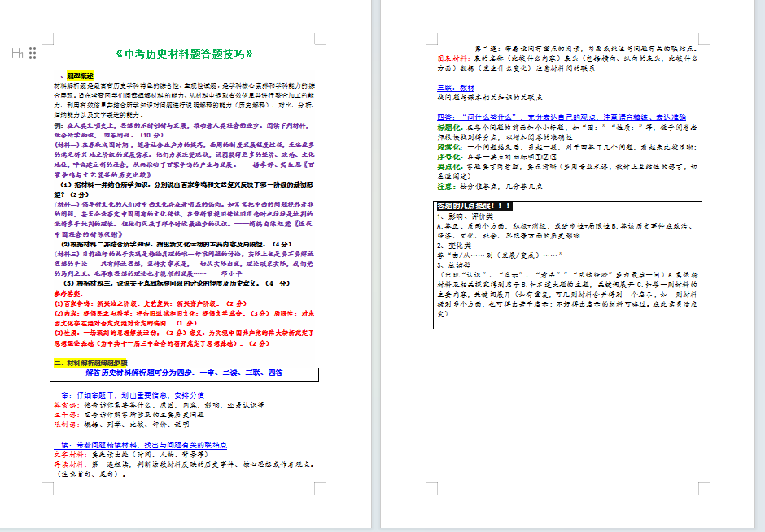The width and height of the screenshot is (765, 532).
Task: Click question (3) 根据材料三
Action: click(x=177, y=283)
